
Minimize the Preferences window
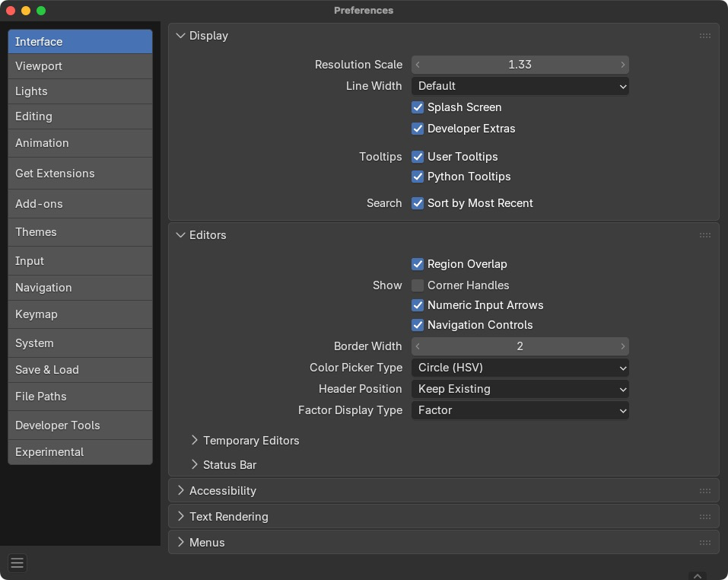[x=26, y=11]
